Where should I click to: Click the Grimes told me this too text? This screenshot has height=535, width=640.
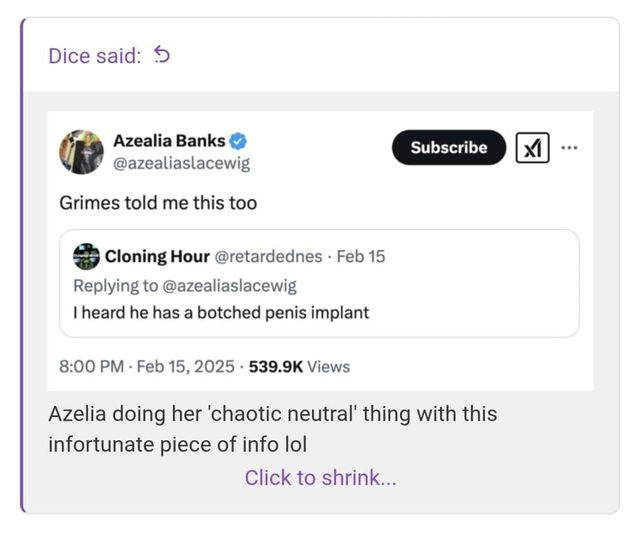(x=158, y=203)
